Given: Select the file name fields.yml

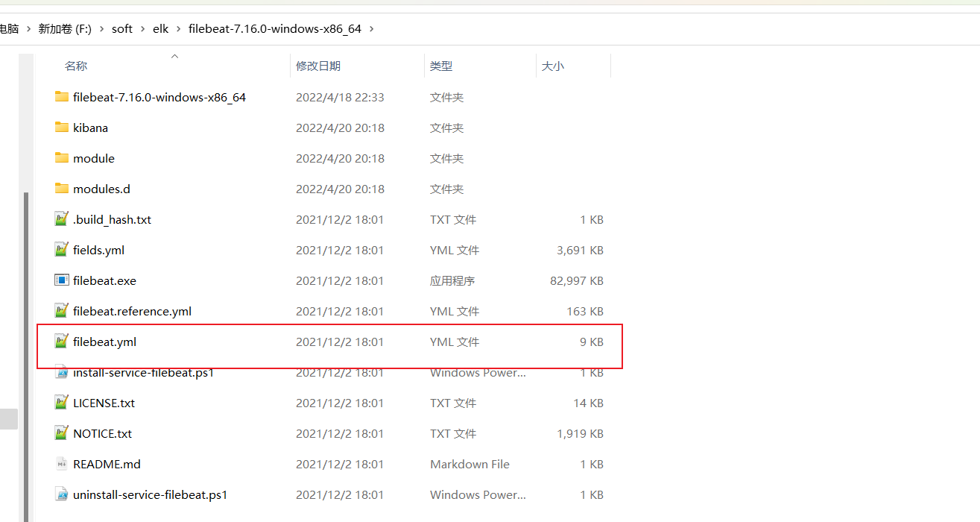Looking at the screenshot, I should tap(98, 250).
